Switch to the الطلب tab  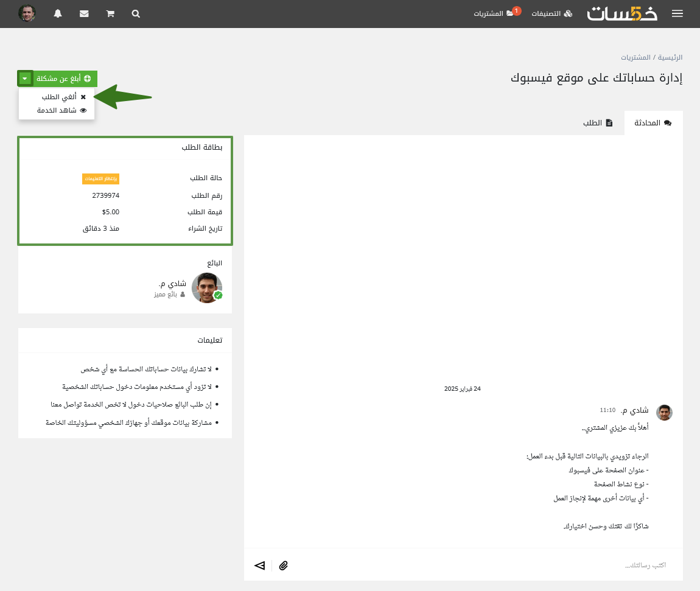(x=598, y=123)
